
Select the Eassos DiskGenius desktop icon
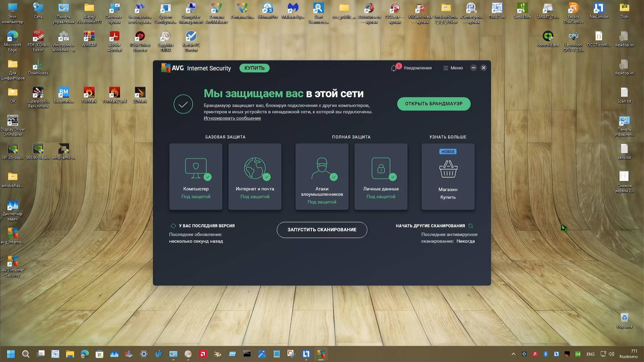click(573, 13)
